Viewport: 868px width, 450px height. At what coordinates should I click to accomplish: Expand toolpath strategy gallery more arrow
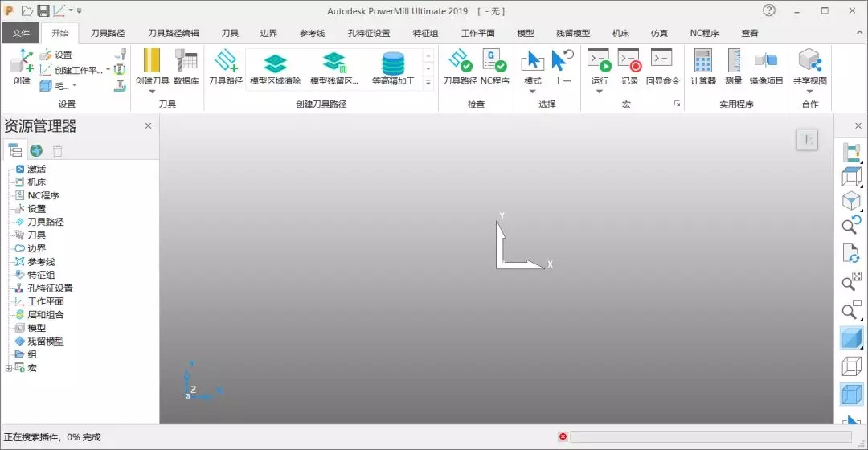pyautogui.click(x=428, y=83)
